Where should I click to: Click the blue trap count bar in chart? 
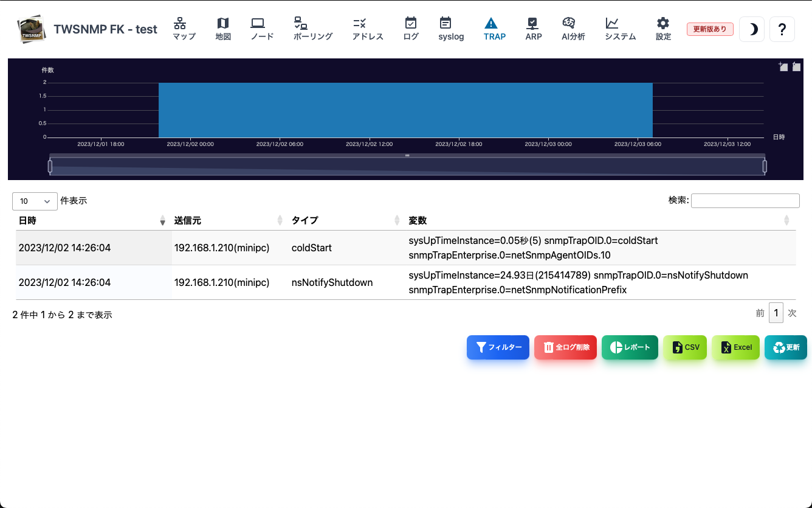405,110
